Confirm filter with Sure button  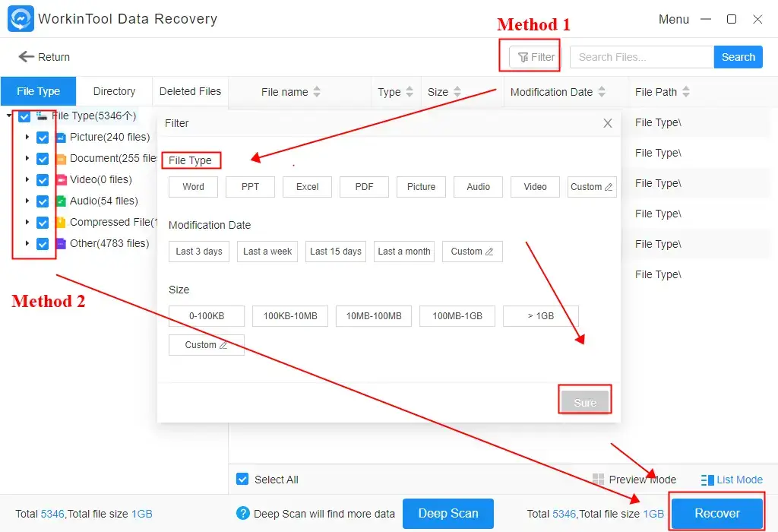585,403
